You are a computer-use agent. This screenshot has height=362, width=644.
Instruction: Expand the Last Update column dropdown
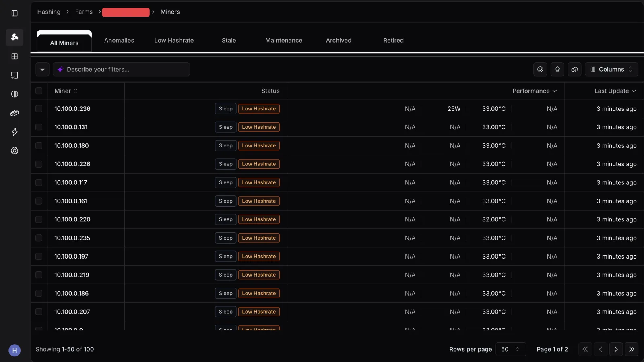615,91
